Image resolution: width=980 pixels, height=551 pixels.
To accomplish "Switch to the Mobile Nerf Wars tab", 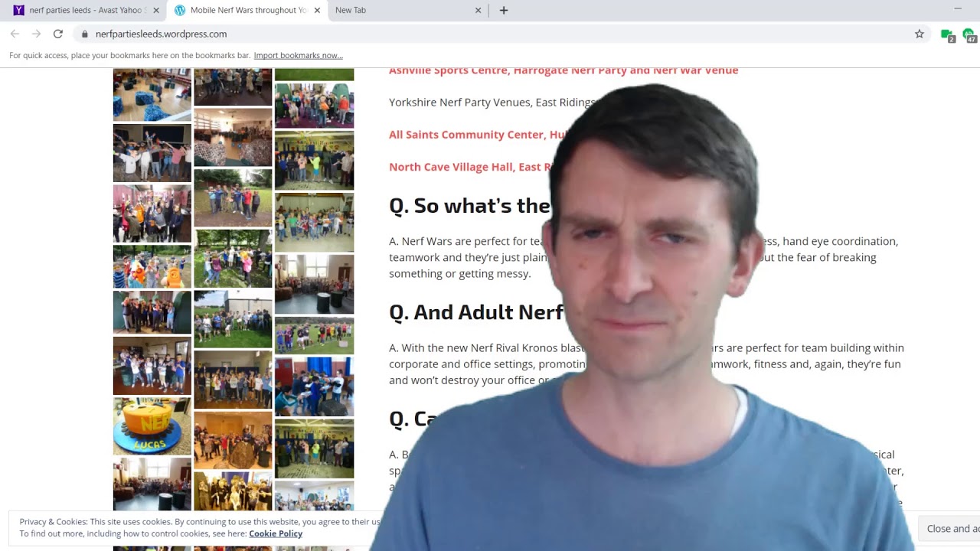I will [247, 10].
